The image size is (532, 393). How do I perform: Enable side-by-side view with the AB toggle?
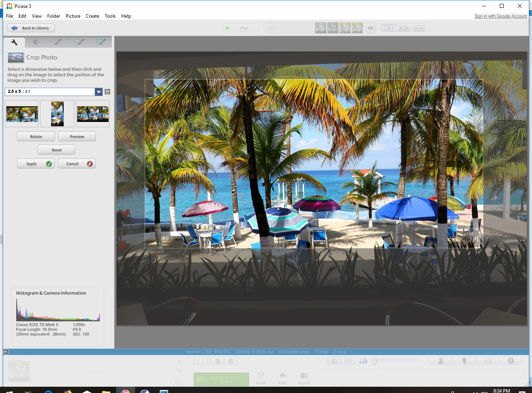coord(403,28)
